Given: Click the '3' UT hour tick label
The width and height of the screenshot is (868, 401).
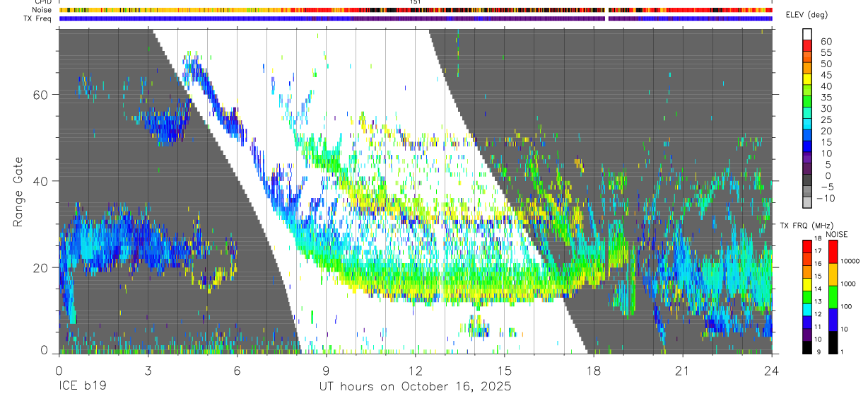Looking at the screenshot, I should point(148,371).
